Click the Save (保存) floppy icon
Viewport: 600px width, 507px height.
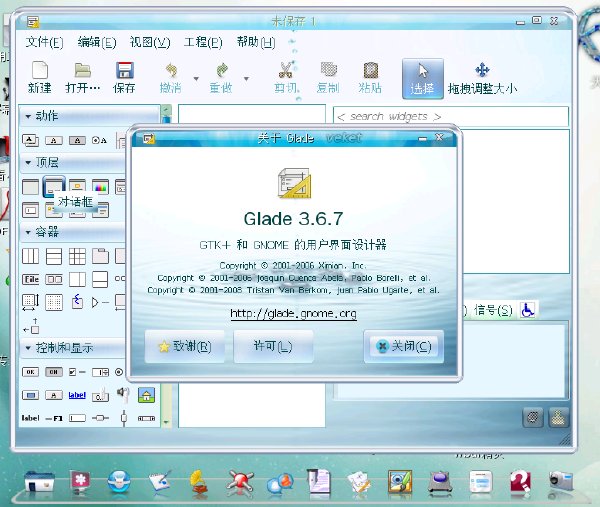(124, 70)
